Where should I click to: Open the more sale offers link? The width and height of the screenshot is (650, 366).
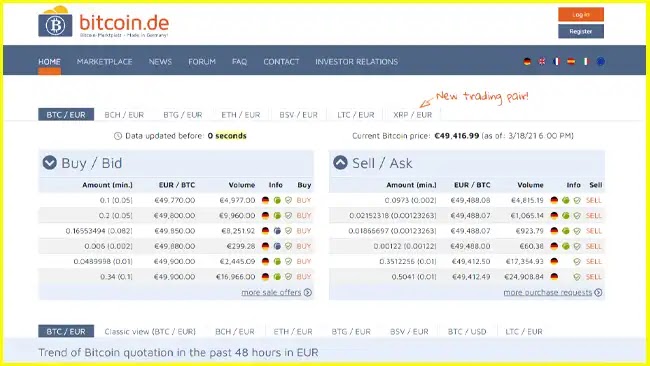point(272,293)
